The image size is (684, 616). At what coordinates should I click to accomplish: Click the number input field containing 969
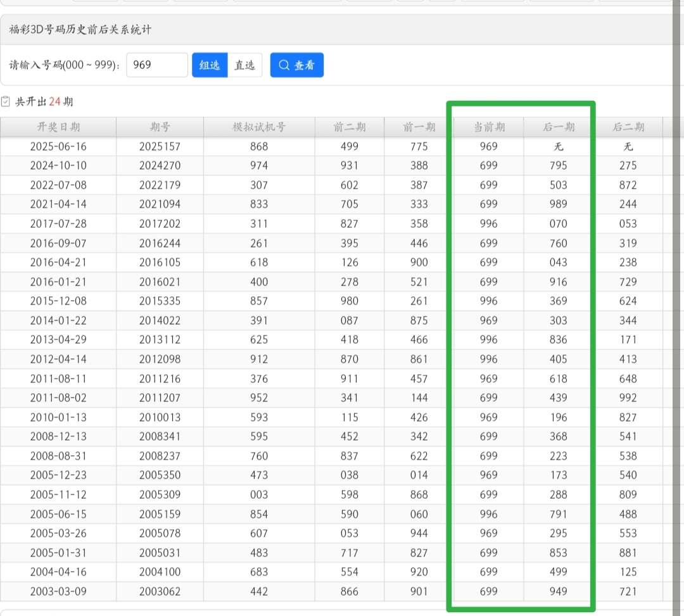(x=157, y=65)
